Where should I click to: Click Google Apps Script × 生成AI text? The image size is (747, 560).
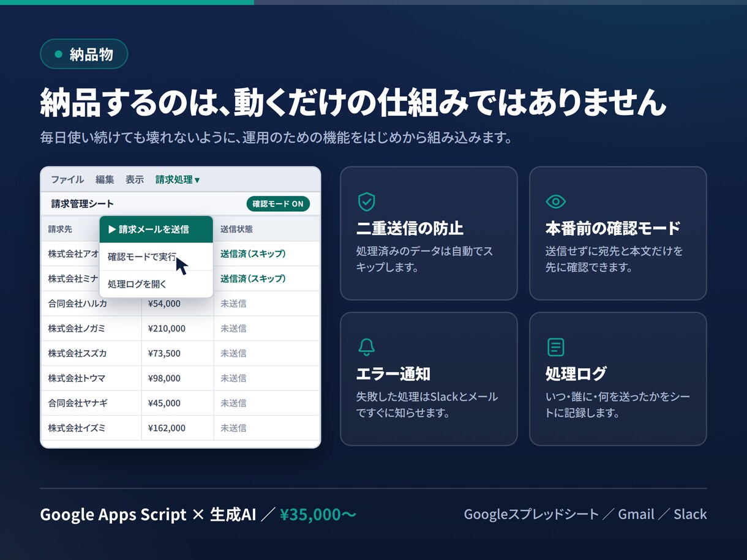pos(148,515)
